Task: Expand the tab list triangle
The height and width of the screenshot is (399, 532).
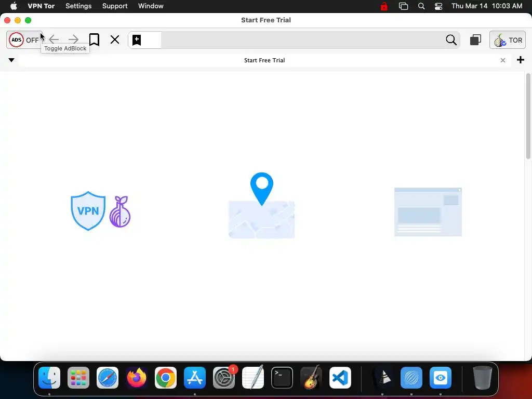Action: 11,60
